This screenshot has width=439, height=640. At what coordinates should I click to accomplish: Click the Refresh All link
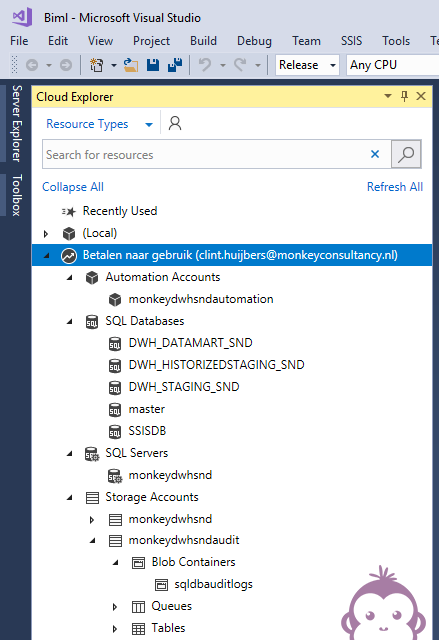tap(395, 187)
